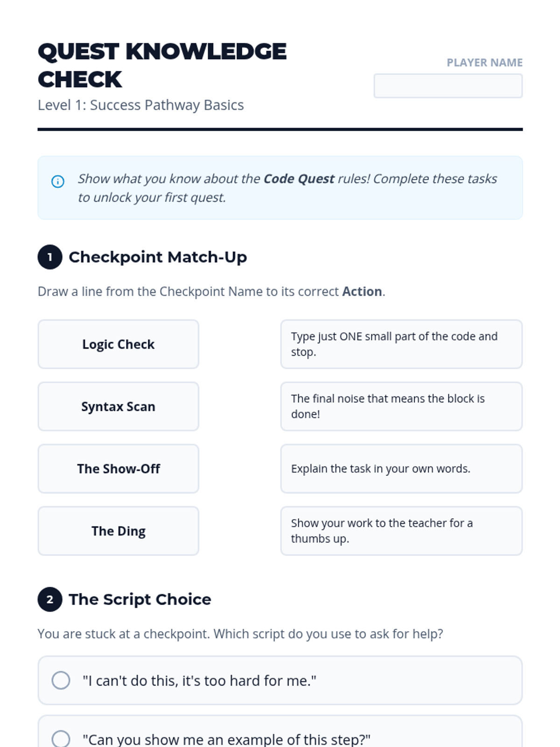Select "The final noise" action box

pos(401,406)
